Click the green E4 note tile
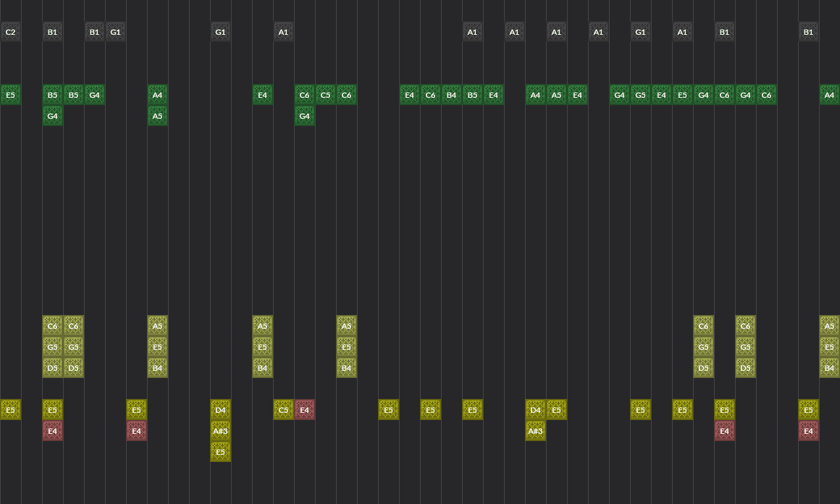Image resolution: width=840 pixels, height=504 pixels. tap(262, 94)
